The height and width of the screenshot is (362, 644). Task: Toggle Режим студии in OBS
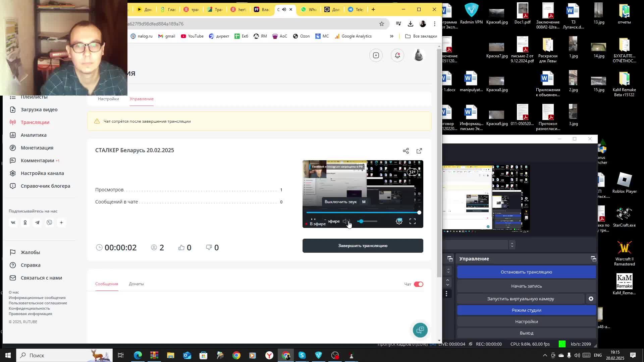[x=526, y=310]
